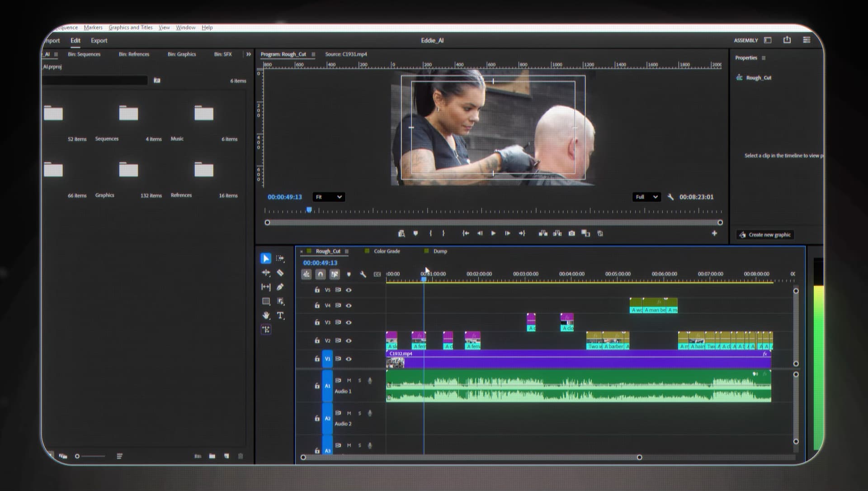This screenshot has width=868, height=491.
Task: Open the Fit zoom dropdown under the program monitor
Action: pos(329,197)
